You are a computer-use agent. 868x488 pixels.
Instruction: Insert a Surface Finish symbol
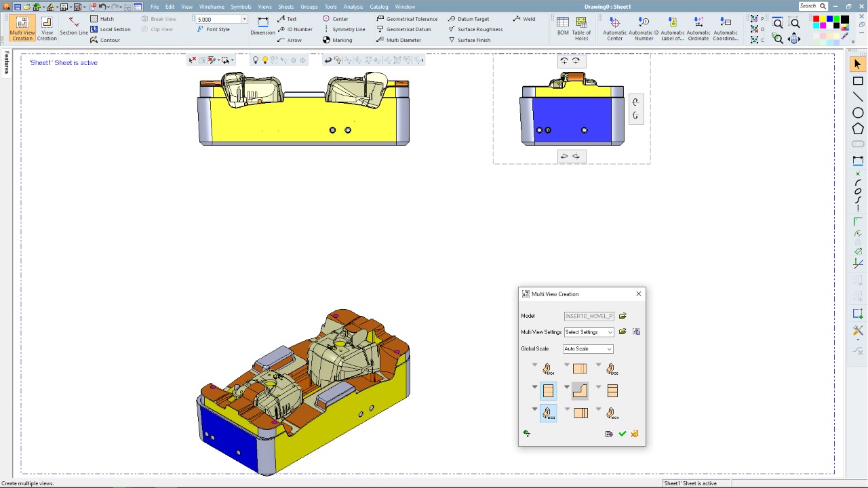coord(469,40)
